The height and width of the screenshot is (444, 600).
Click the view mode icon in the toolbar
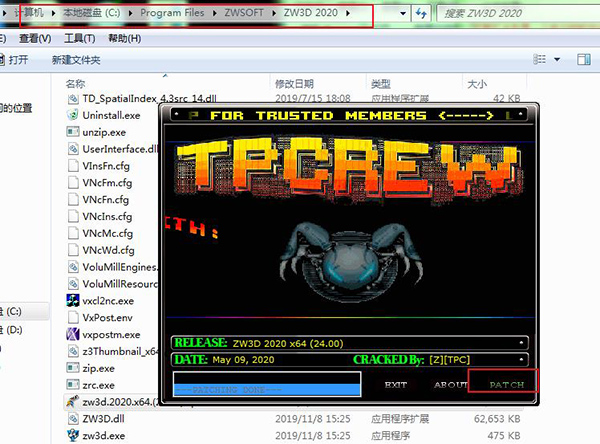coord(540,59)
